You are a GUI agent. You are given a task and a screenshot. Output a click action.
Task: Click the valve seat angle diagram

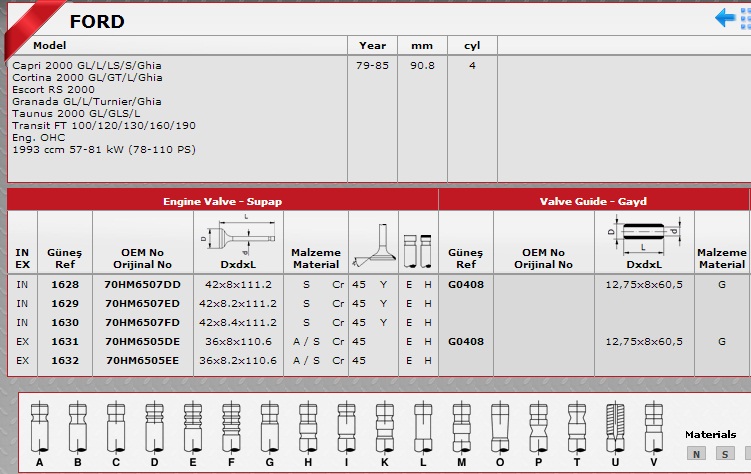click(374, 245)
